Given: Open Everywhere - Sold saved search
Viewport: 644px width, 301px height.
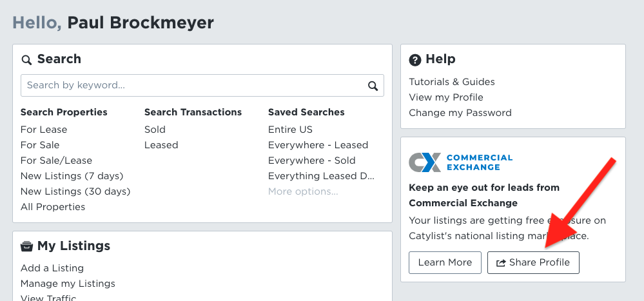Looking at the screenshot, I should (312, 160).
